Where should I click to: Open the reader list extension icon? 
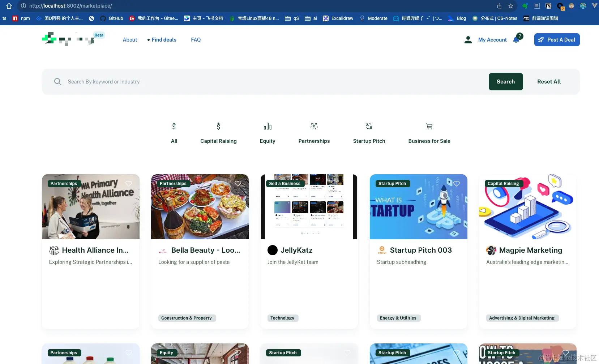[x=537, y=6]
